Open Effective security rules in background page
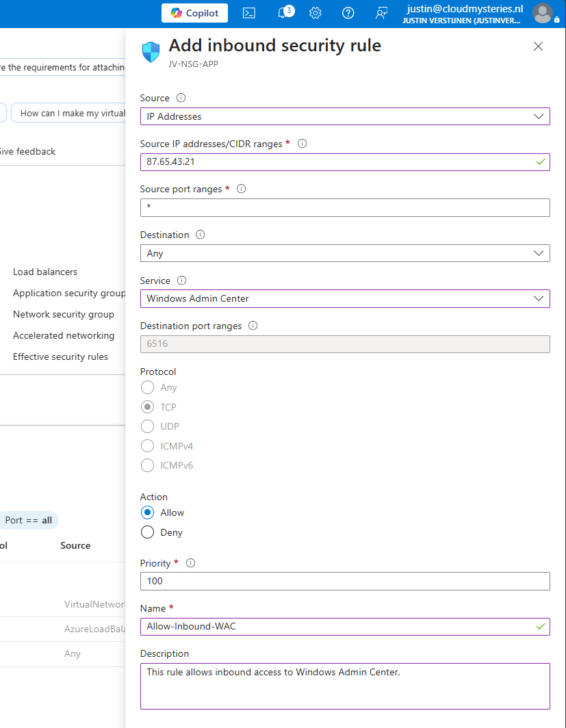The image size is (566, 728). 60,356
